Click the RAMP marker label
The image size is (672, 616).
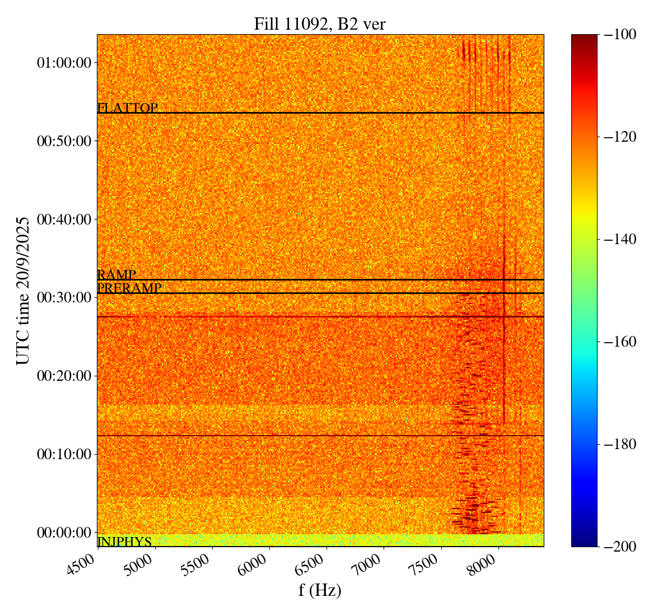point(116,275)
